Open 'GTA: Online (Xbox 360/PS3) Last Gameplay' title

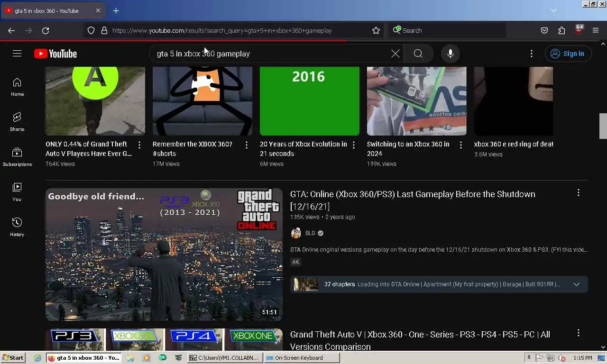[x=413, y=200]
